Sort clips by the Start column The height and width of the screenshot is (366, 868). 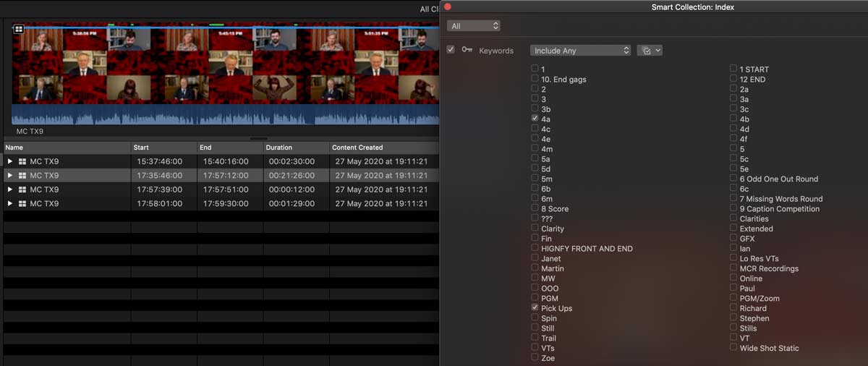164,148
